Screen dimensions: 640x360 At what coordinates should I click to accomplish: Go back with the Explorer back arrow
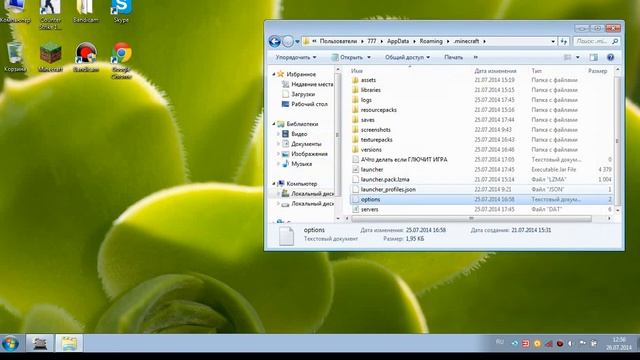pyautogui.click(x=275, y=41)
